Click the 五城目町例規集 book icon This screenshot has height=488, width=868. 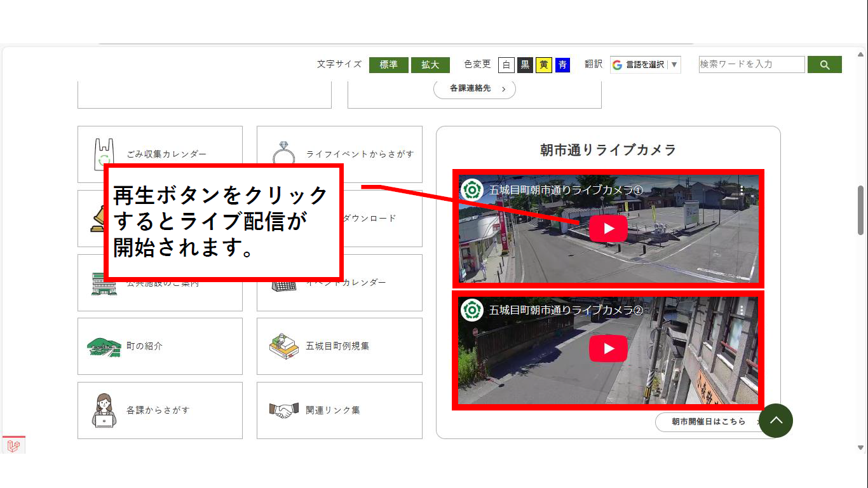[283, 346]
